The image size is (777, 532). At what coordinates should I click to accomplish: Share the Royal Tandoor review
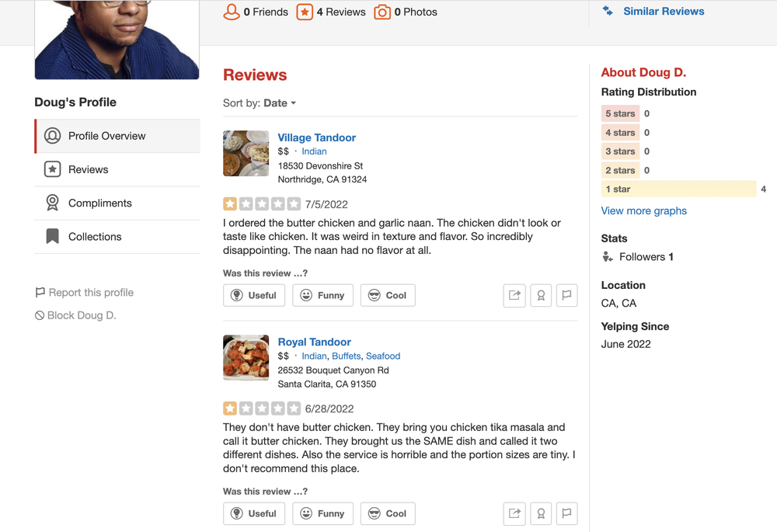514,513
